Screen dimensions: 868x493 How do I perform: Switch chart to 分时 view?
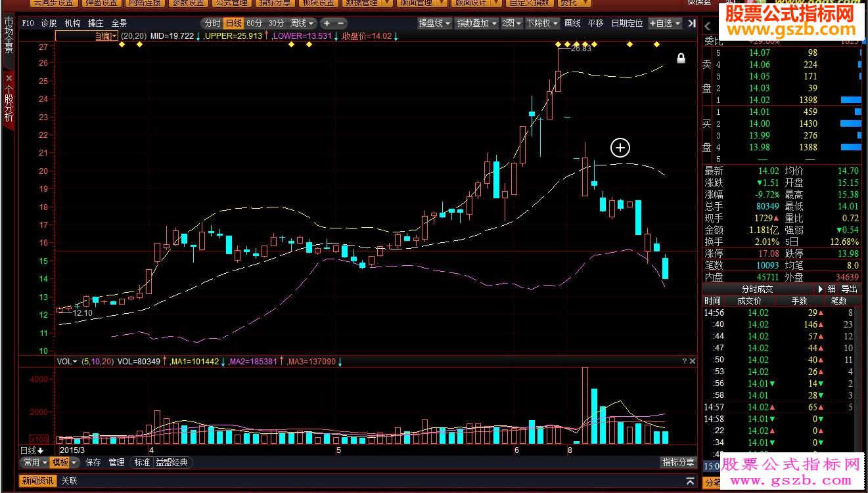(212, 23)
